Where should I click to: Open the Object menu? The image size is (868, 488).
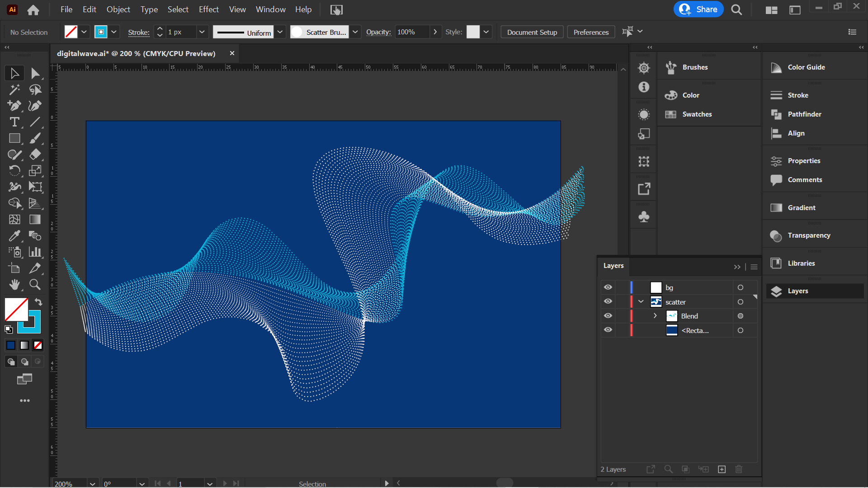(x=118, y=9)
